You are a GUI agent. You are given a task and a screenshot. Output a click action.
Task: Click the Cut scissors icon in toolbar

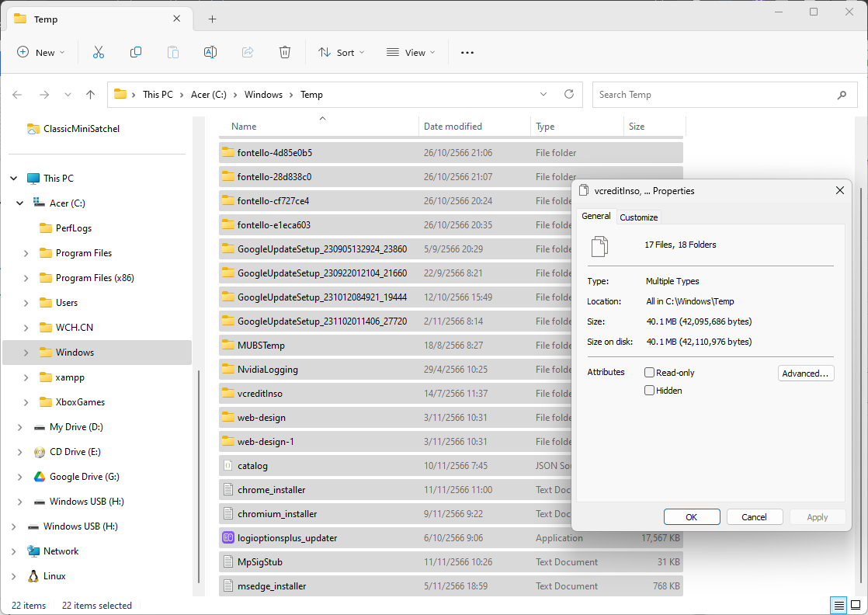pos(99,52)
